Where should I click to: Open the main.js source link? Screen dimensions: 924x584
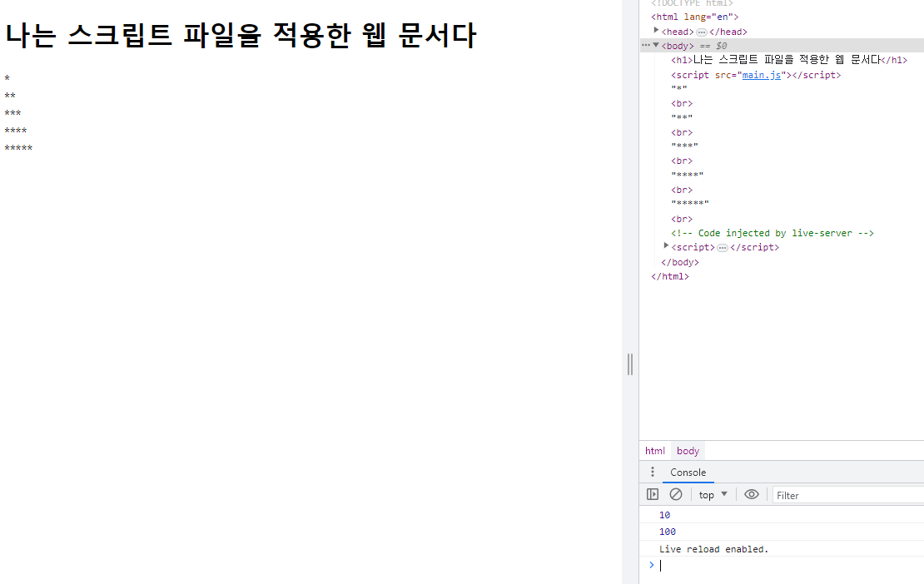pos(762,75)
